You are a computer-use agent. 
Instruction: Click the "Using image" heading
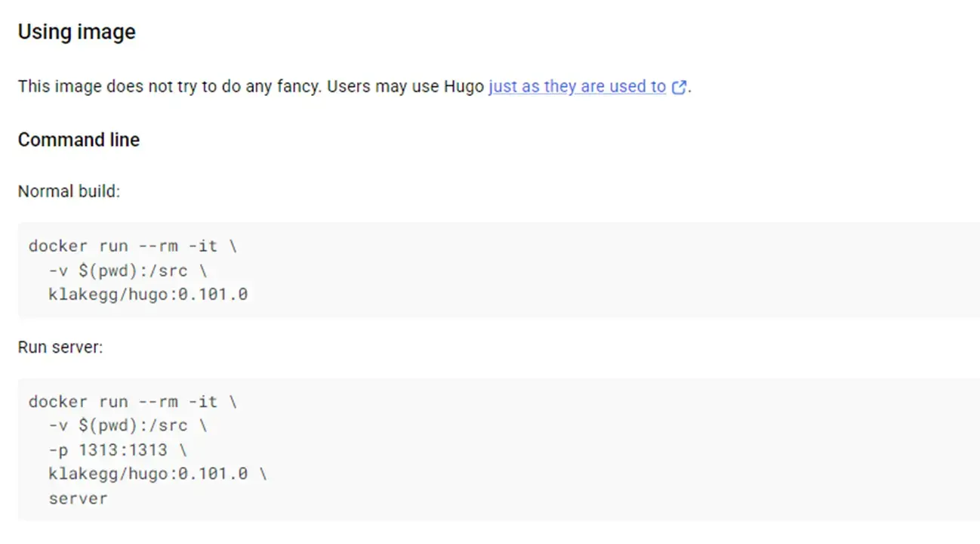76,32
